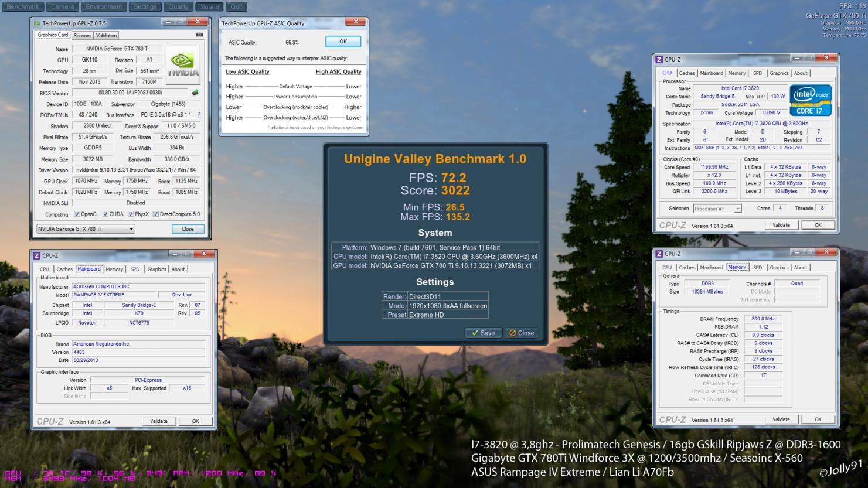Click Validate in CPU-Z processor window
The height and width of the screenshot is (488, 868).
tap(781, 225)
